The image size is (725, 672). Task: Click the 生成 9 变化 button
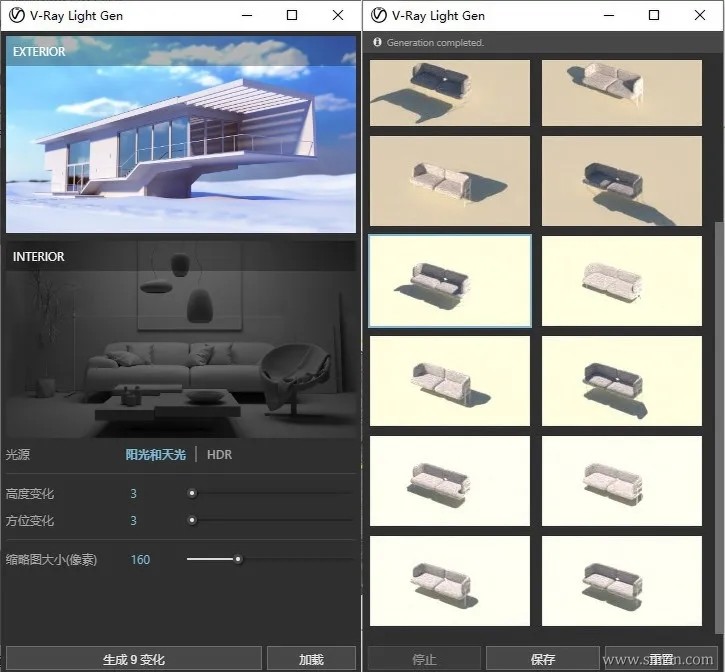(x=134, y=659)
